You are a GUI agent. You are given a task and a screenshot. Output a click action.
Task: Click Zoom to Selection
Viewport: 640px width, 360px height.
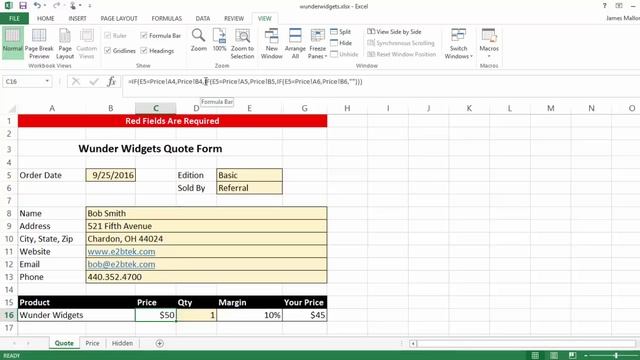point(242,43)
